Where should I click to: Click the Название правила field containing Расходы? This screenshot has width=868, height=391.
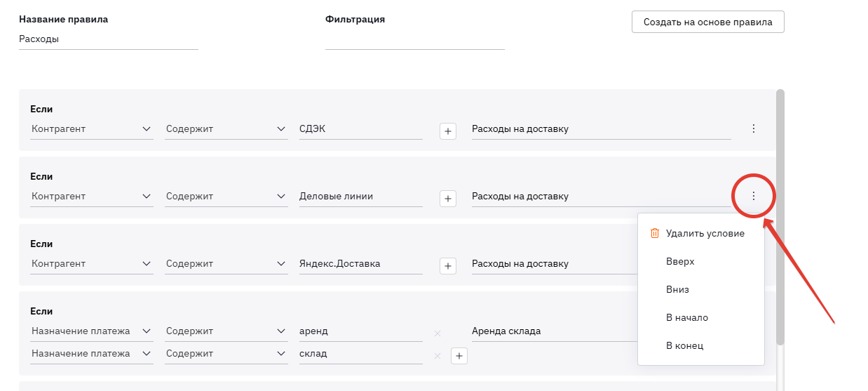[109, 39]
